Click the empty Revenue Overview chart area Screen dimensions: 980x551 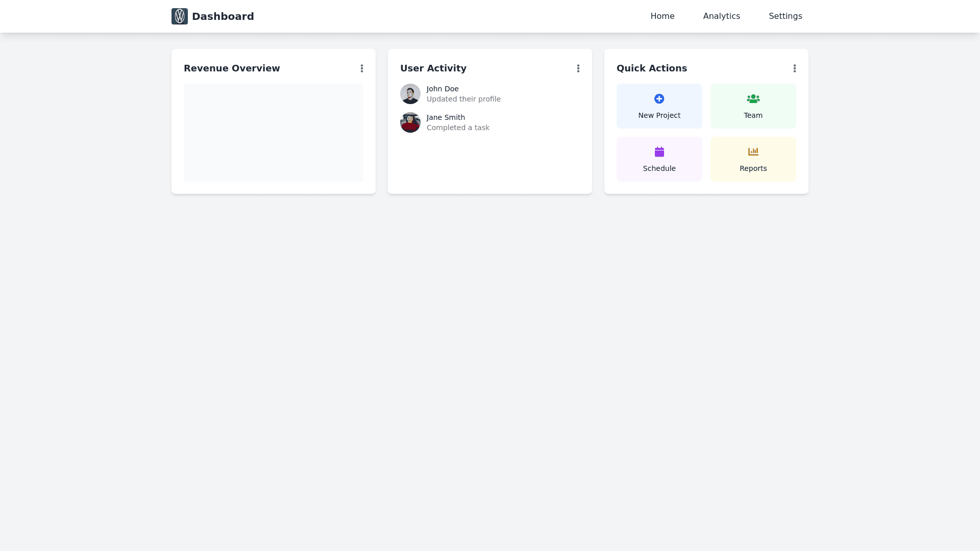tap(274, 133)
